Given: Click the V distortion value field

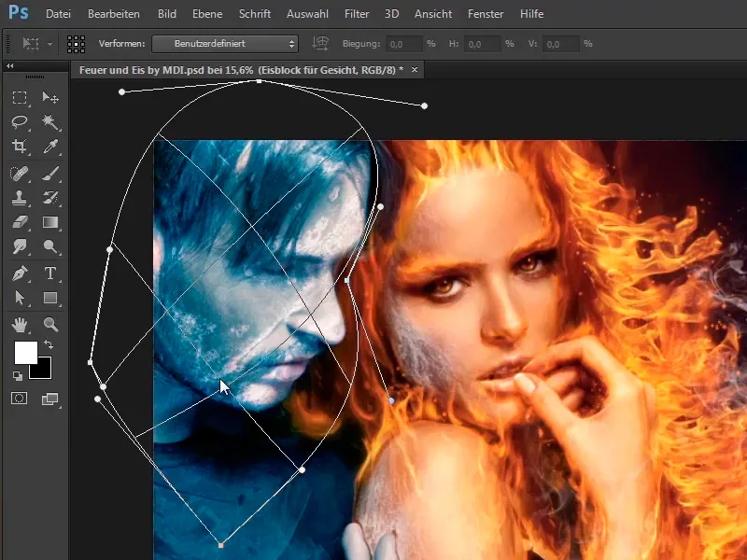Looking at the screenshot, I should [561, 44].
